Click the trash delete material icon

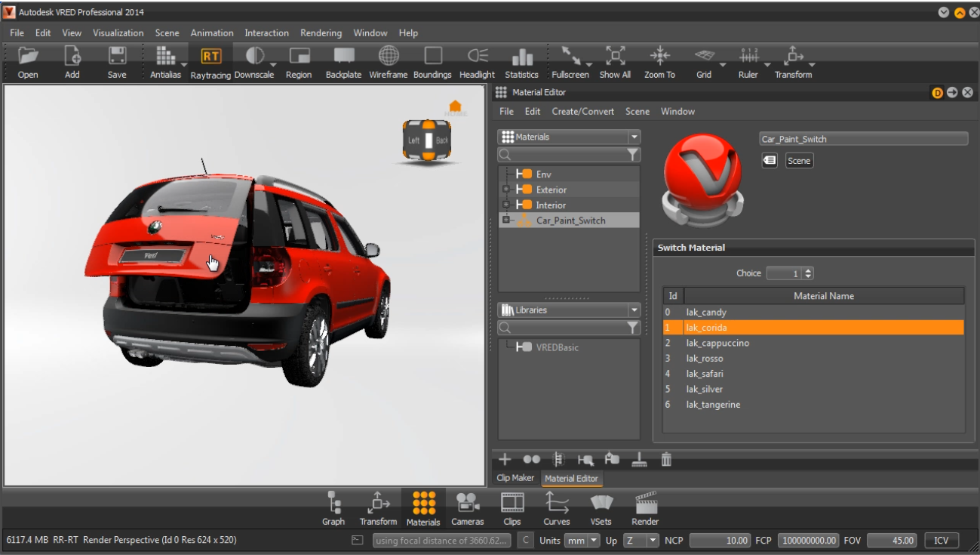click(x=666, y=459)
